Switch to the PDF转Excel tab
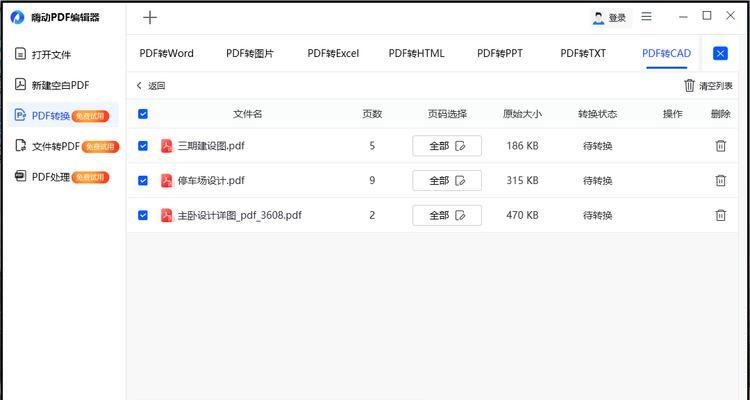This screenshot has height=400, width=750. pyautogui.click(x=333, y=53)
